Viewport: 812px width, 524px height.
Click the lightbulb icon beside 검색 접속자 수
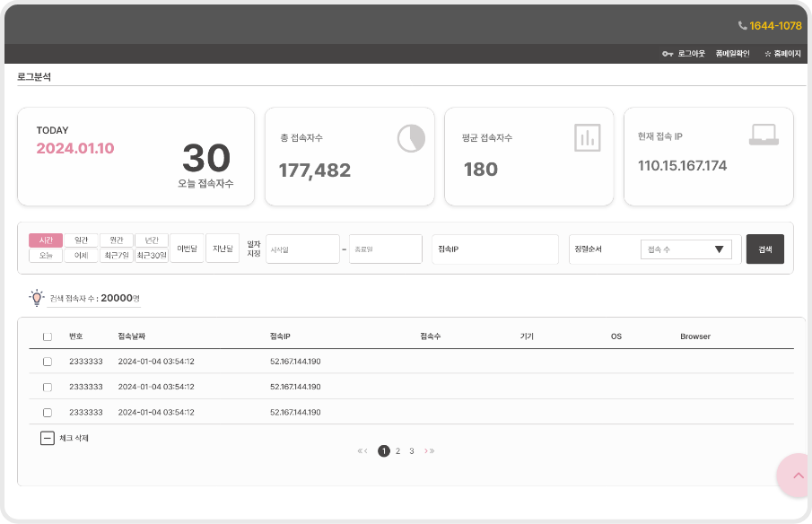point(36,298)
